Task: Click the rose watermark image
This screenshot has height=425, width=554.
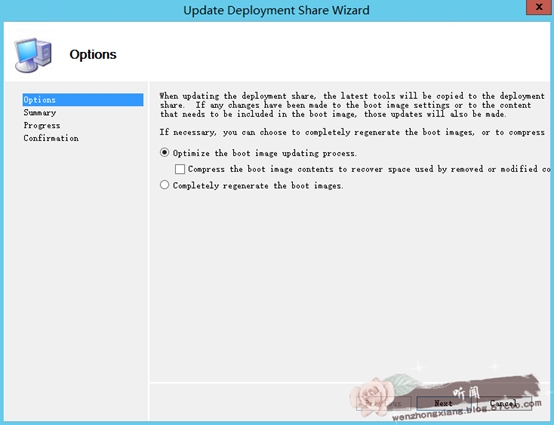Action: click(373, 396)
